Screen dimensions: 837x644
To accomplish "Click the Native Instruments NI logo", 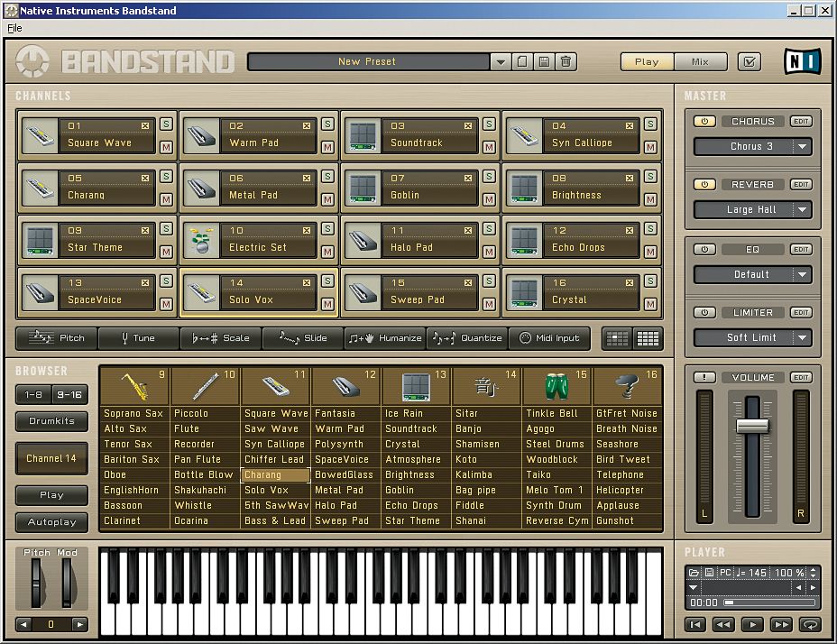I will pos(803,61).
